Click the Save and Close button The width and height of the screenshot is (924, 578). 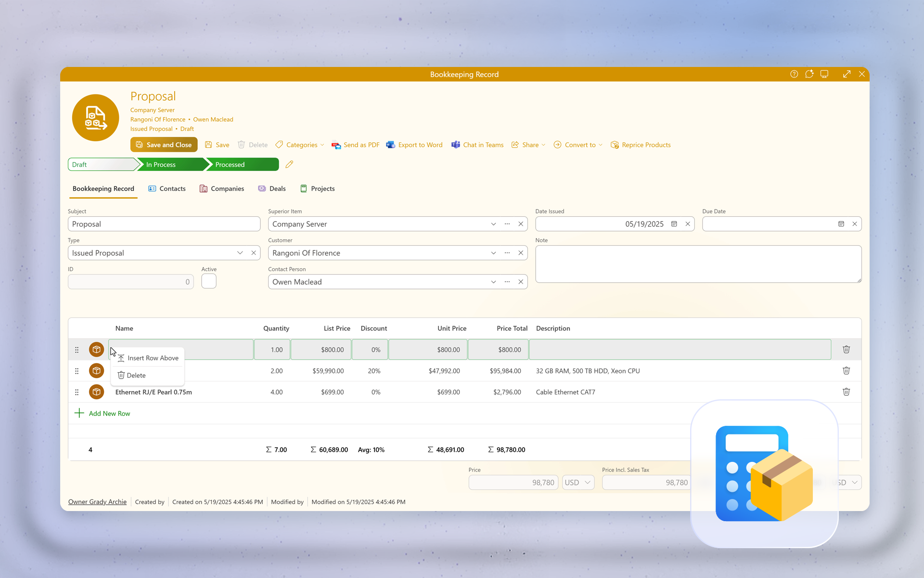164,144
